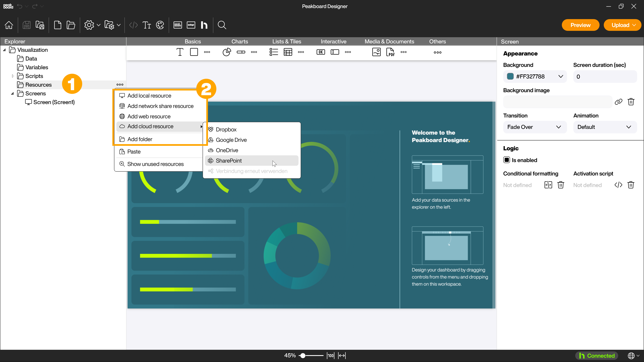Select the PDF document control
Image resolution: width=644 pixels, height=362 pixels.
pos(390,52)
